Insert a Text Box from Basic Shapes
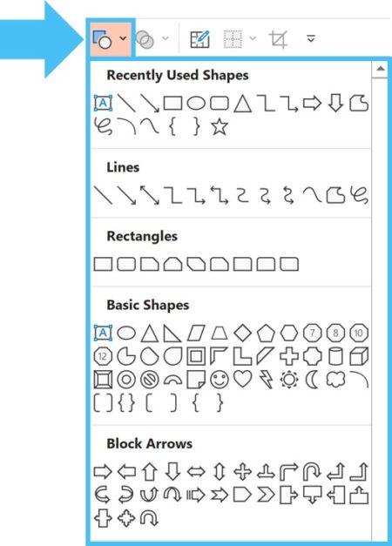 (103, 333)
